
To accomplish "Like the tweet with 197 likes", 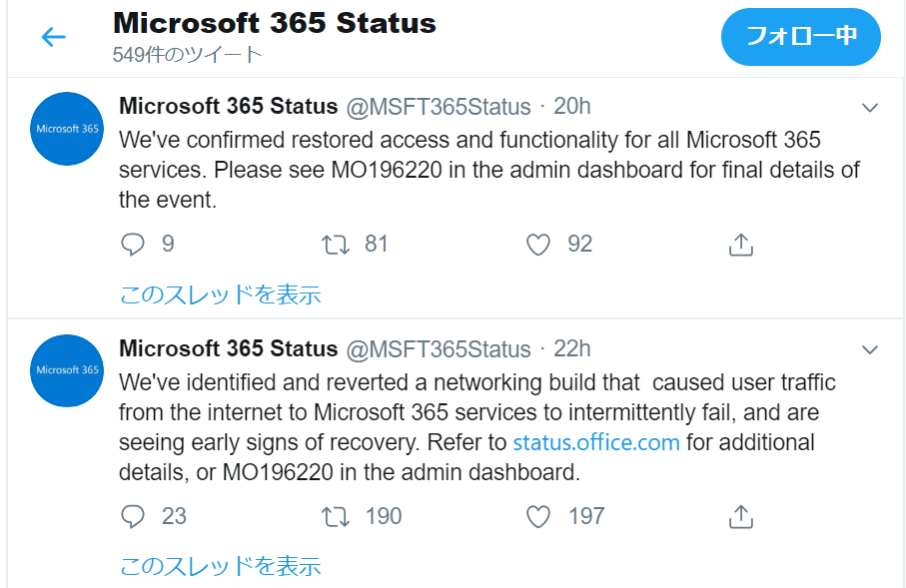I will point(538,516).
